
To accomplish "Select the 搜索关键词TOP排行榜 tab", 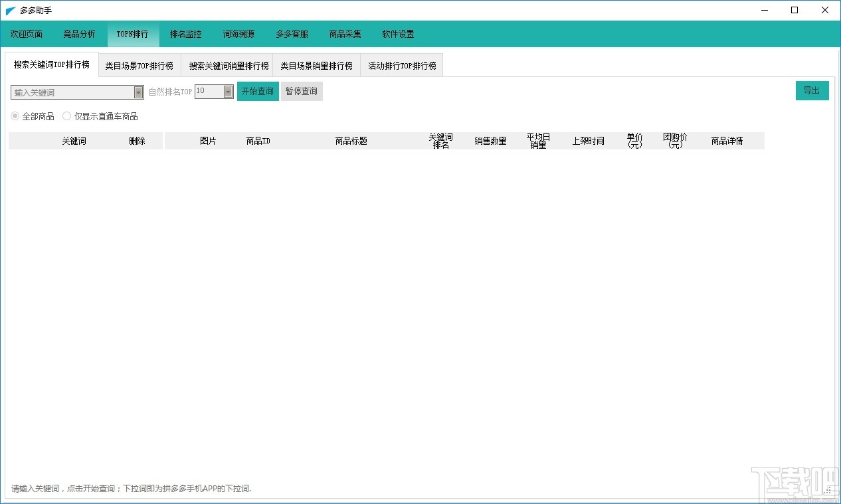I will 52,64.
